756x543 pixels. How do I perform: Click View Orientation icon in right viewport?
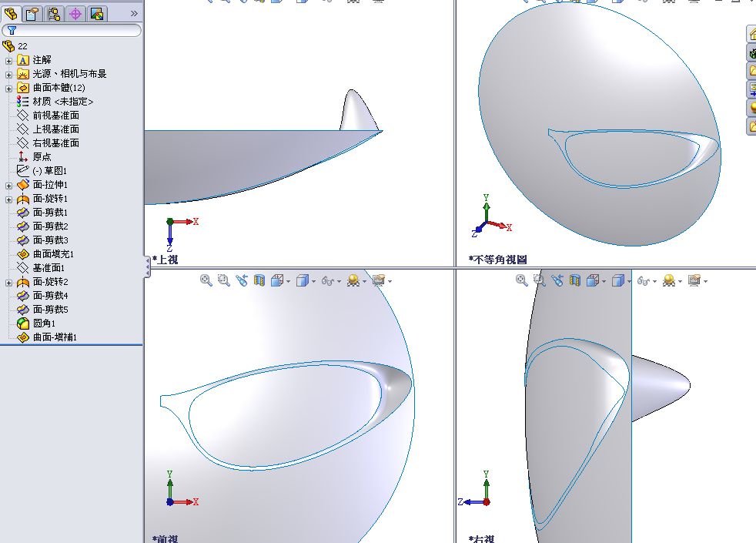(593, 280)
